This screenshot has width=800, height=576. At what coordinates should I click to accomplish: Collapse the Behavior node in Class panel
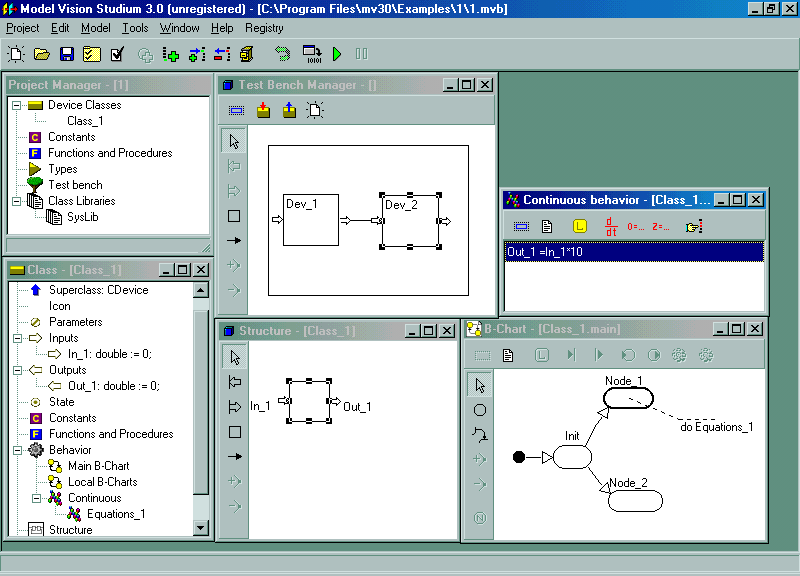tap(18, 450)
